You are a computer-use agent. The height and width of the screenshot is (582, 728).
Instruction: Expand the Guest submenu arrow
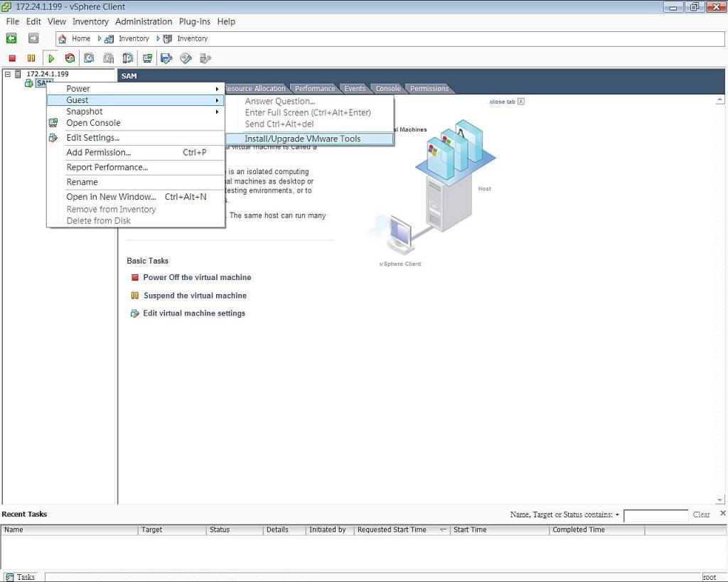coord(217,100)
